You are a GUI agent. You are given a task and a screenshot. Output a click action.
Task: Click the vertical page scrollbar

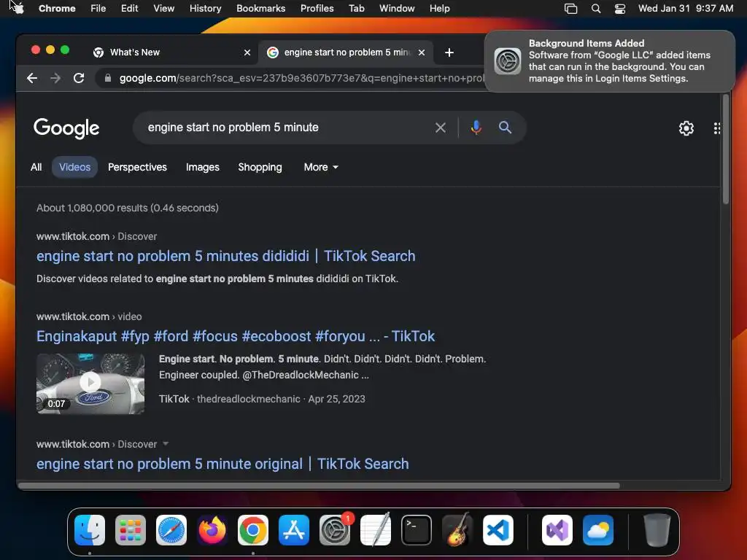pos(726,149)
